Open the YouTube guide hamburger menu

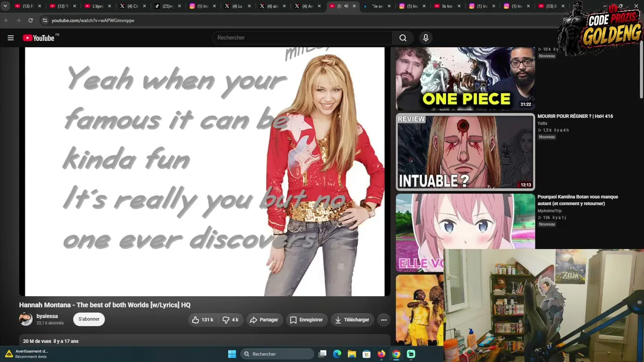tap(11, 38)
